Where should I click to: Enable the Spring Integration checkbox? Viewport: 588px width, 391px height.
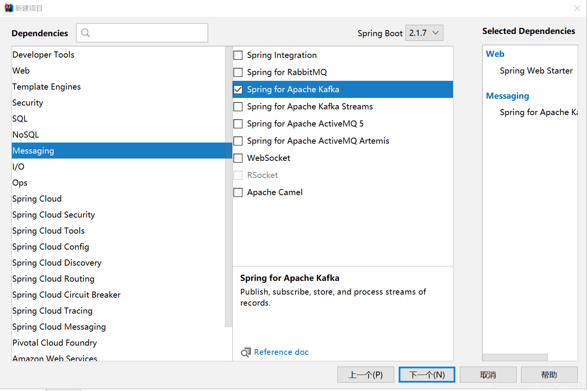pyautogui.click(x=238, y=55)
